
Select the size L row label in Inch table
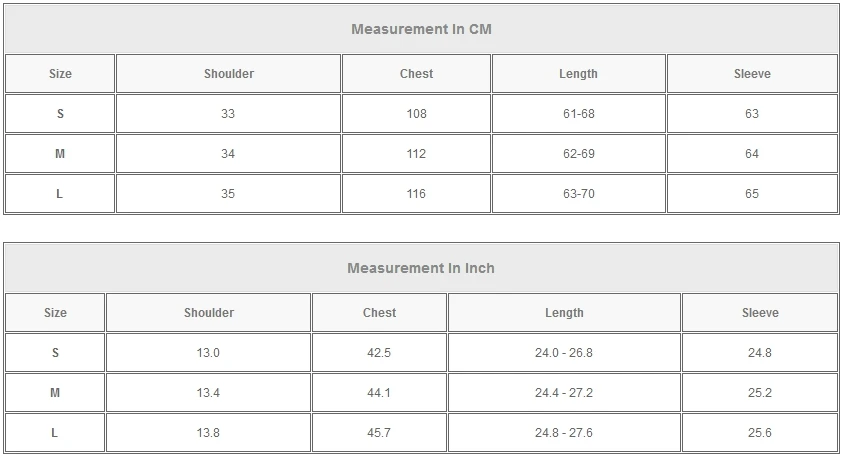point(55,433)
